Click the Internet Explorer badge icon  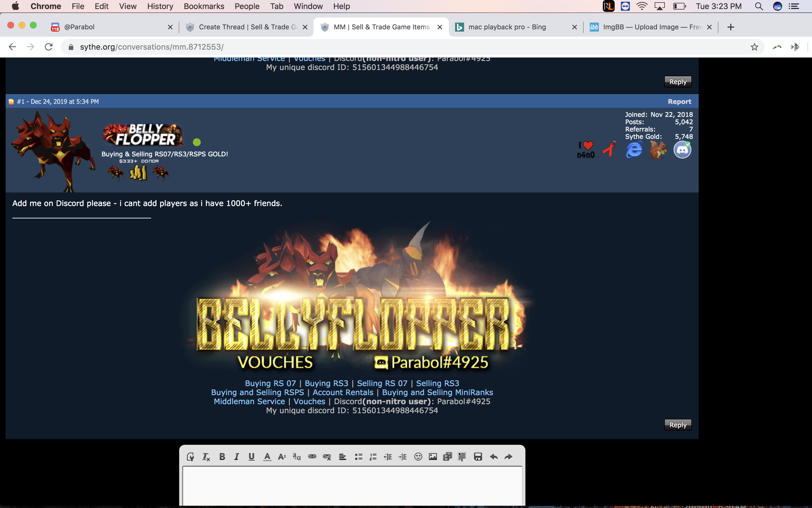pyautogui.click(x=634, y=150)
